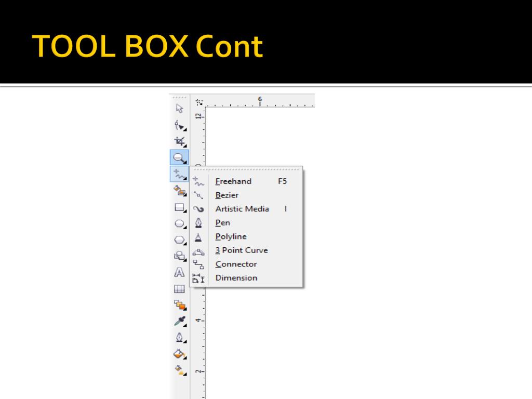The image size is (532, 399).
Task: Select the Ellipse tool
Action: point(180,223)
